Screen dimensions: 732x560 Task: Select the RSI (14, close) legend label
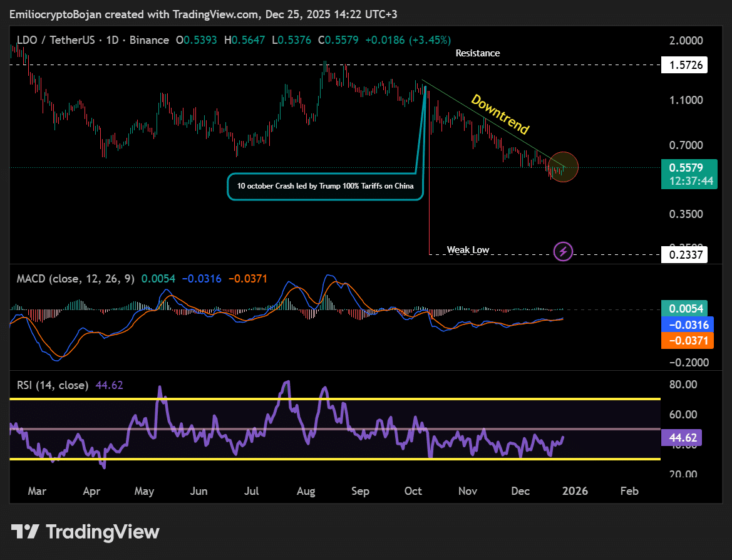pyautogui.click(x=53, y=385)
